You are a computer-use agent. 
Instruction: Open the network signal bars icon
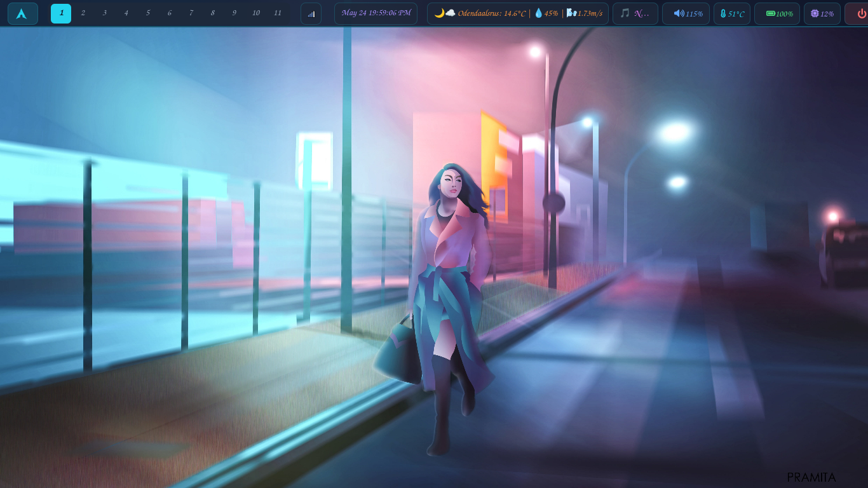coord(311,13)
